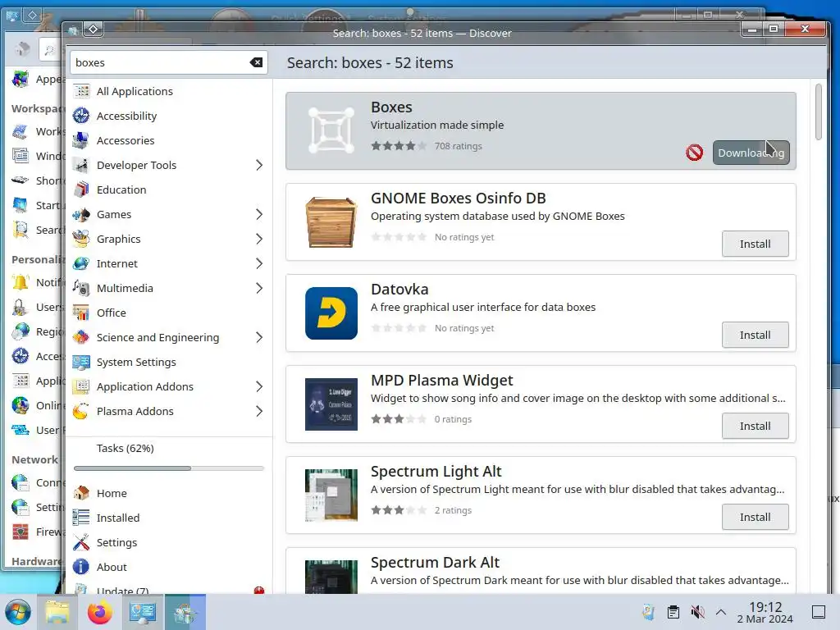Click the Developer Tools category icon
This screenshot has height=630, width=840.
click(x=81, y=165)
